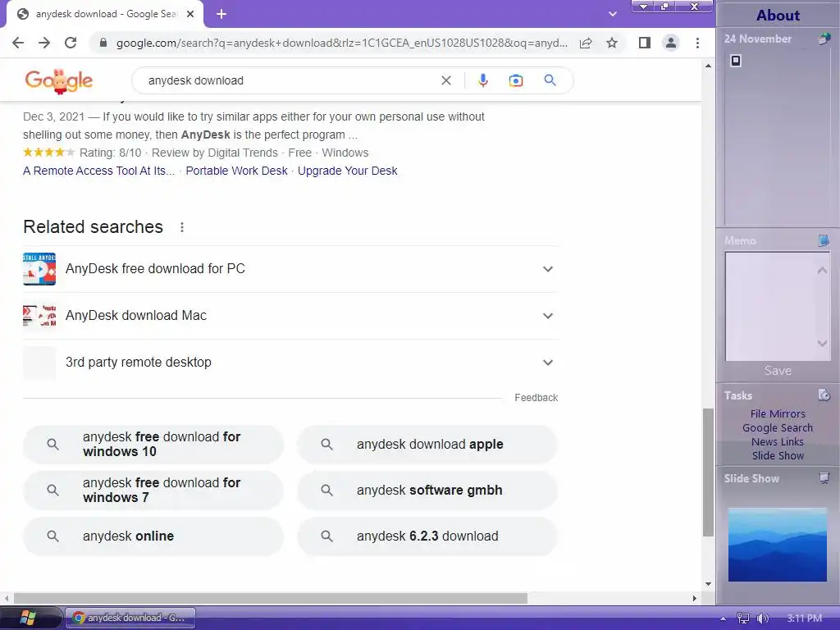Open the Windows Start button
The width and height of the screenshot is (840, 630).
(x=28, y=618)
